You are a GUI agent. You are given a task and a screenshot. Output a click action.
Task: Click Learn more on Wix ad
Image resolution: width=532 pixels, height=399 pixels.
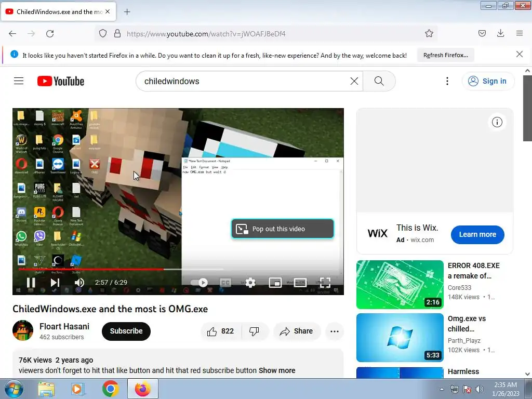tap(477, 234)
